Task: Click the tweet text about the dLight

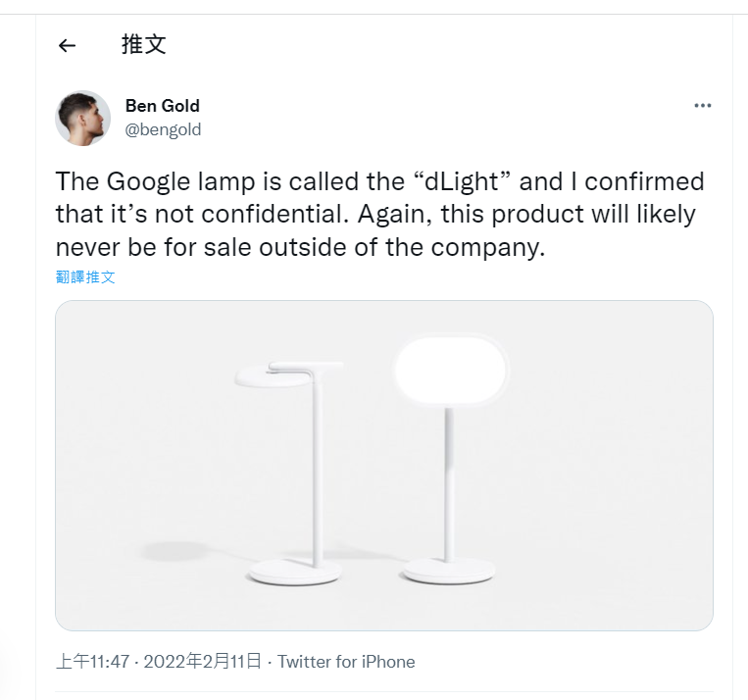Action: [x=380, y=214]
